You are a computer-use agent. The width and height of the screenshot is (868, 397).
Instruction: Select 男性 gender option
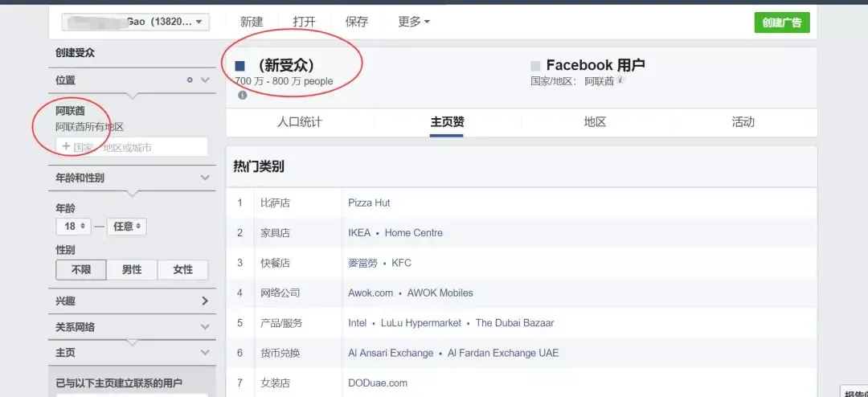pyautogui.click(x=132, y=270)
